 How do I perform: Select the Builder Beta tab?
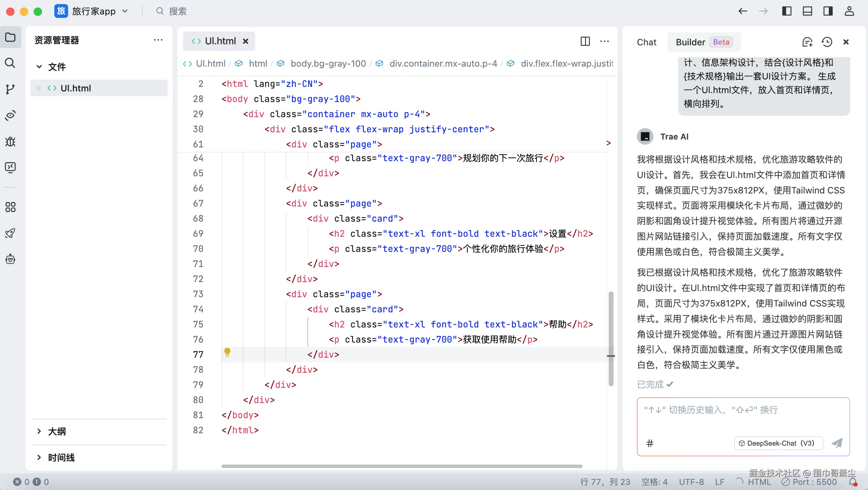click(x=703, y=42)
